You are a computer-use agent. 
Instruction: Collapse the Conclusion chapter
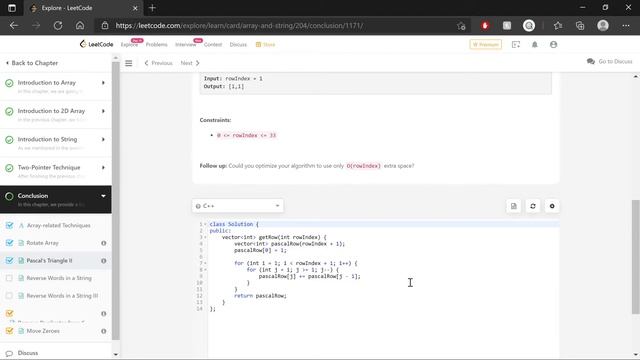click(103, 196)
